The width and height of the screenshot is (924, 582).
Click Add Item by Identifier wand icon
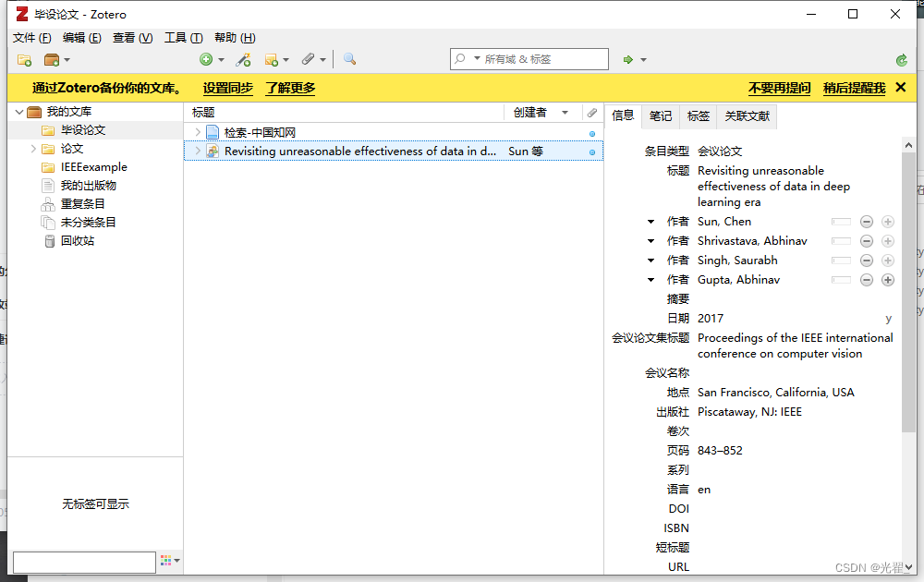point(243,59)
